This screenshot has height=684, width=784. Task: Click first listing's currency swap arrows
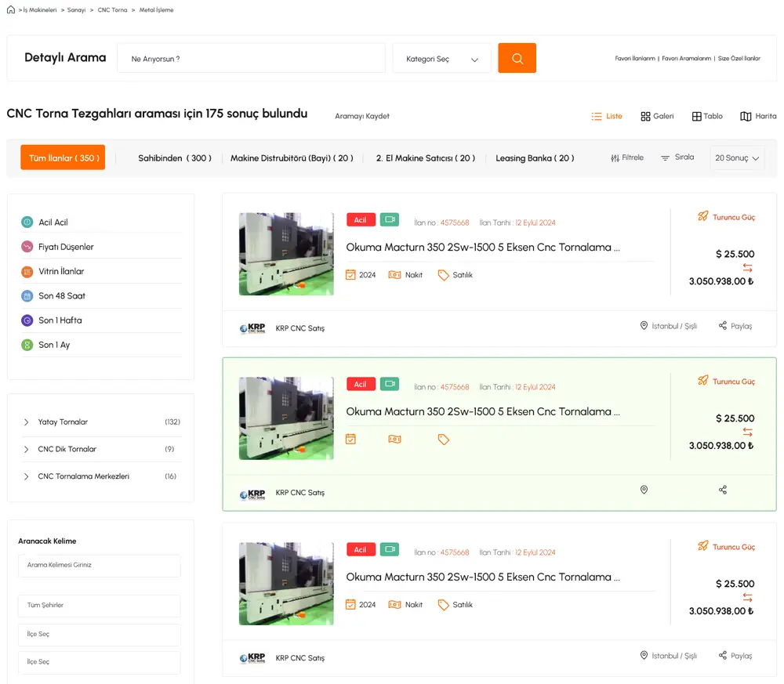click(x=747, y=267)
